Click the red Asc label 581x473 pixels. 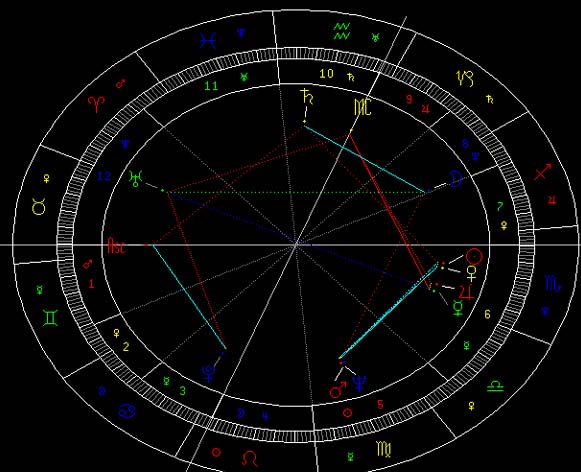pyautogui.click(x=116, y=245)
